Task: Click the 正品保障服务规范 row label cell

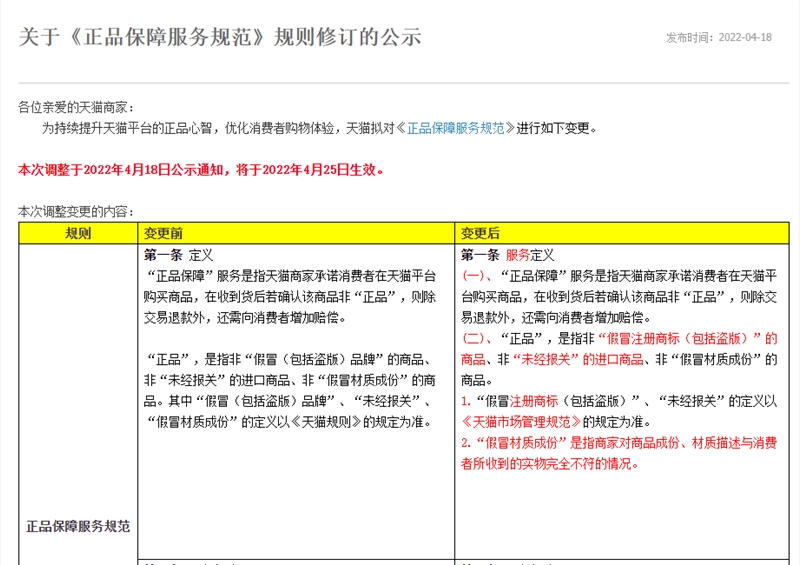Action: pyautogui.click(x=78, y=526)
